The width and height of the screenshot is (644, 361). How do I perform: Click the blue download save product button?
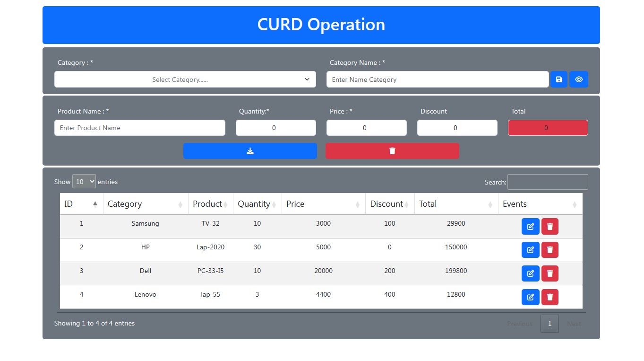point(250,151)
